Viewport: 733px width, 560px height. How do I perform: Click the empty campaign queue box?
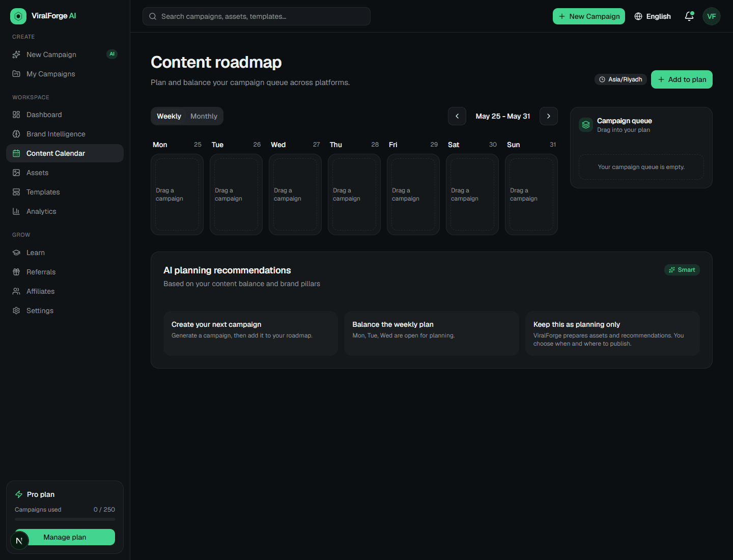641,167
